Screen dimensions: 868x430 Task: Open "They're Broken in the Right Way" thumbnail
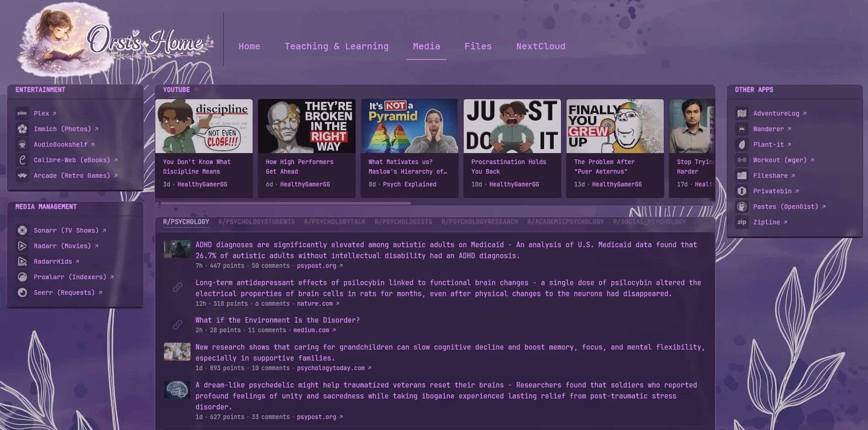pos(307,126)
